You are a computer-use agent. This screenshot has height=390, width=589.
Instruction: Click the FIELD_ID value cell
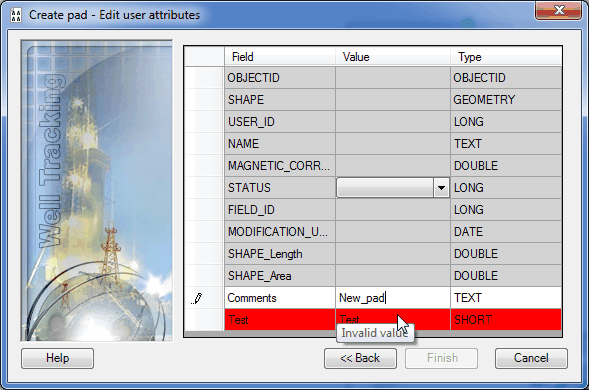[x=393, y=210]
